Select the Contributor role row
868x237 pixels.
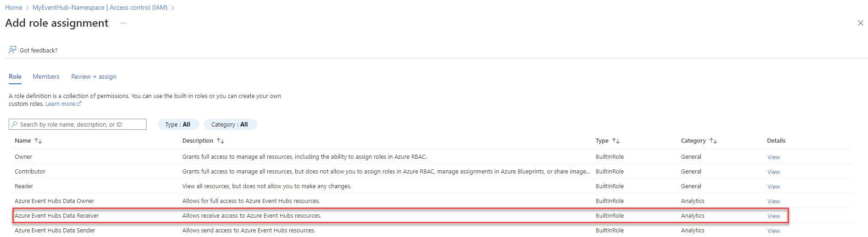(x=432, y=172)
